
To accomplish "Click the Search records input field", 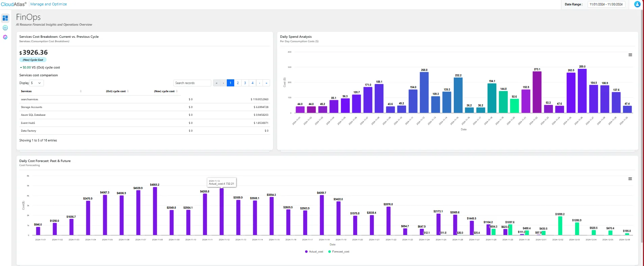I will [192, 83].
